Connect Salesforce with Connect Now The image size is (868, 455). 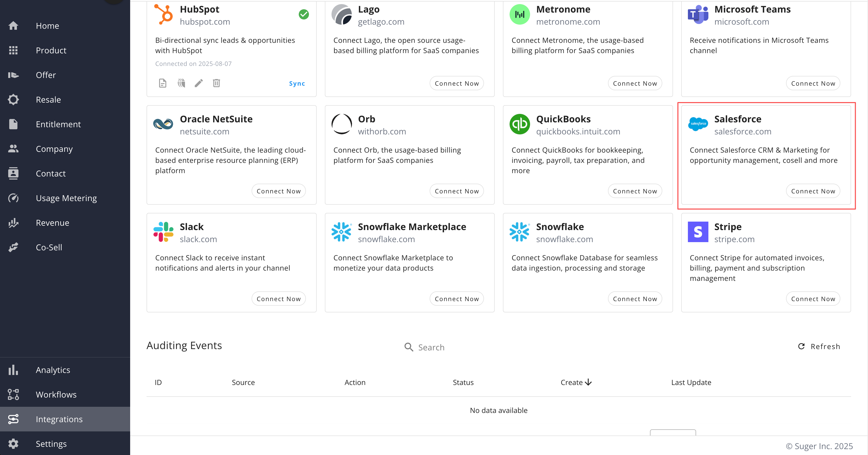813,191
